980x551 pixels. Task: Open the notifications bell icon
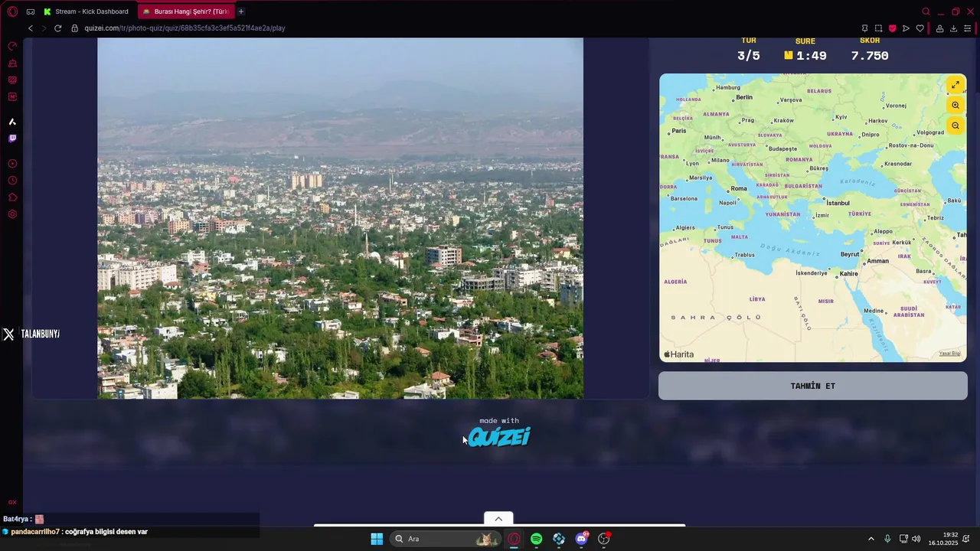tap(966, 539)
